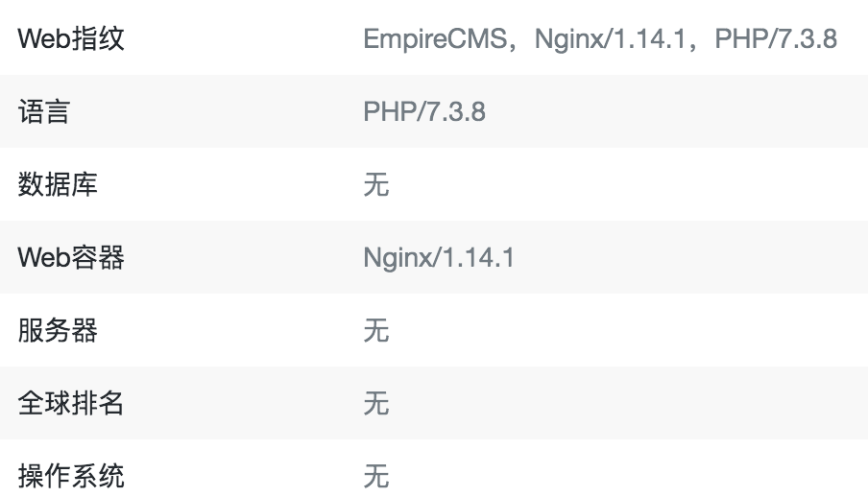The height and width of the screenshot is (497, 868).
Task: Select the Nginx/1.14.1 value beside Web容器
Action: coord(439,258)
